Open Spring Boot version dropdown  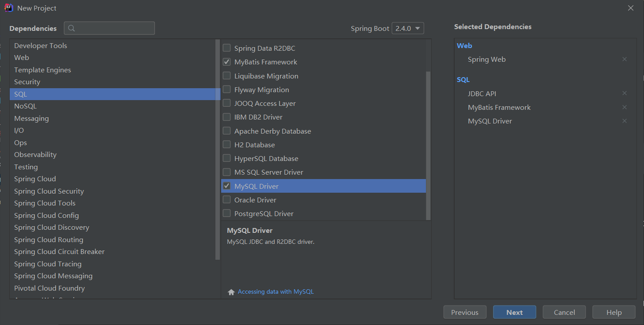(408, 28)
